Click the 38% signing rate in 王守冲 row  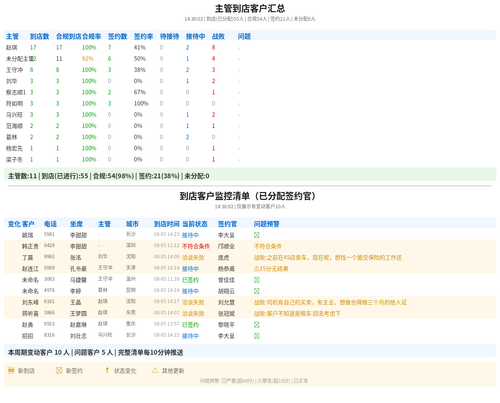(x=140, y=70)
